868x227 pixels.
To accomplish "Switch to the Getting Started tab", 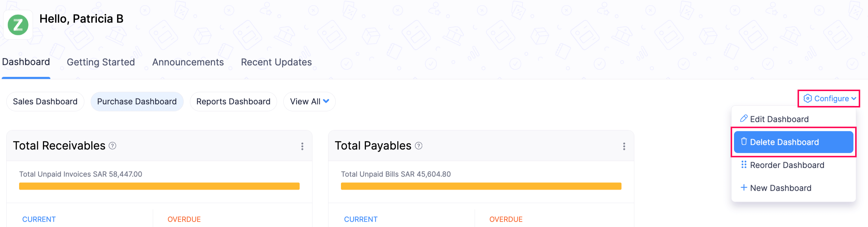I will 101,62.
